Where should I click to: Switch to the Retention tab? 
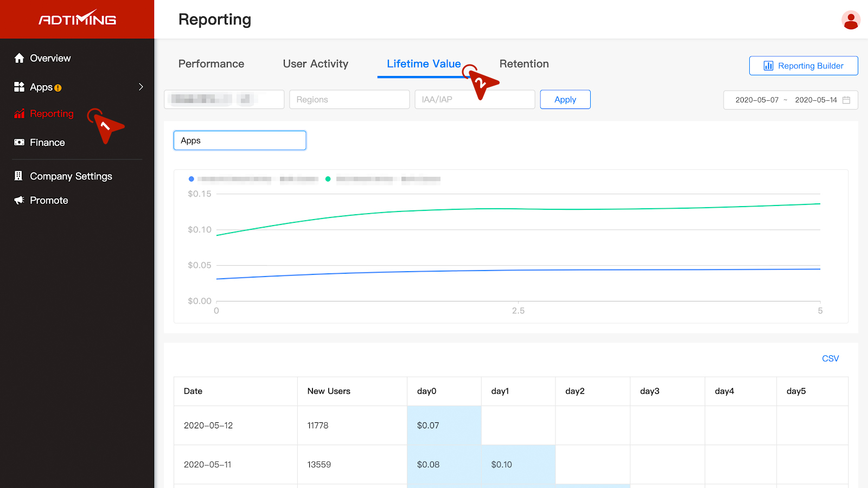point(524,64)
